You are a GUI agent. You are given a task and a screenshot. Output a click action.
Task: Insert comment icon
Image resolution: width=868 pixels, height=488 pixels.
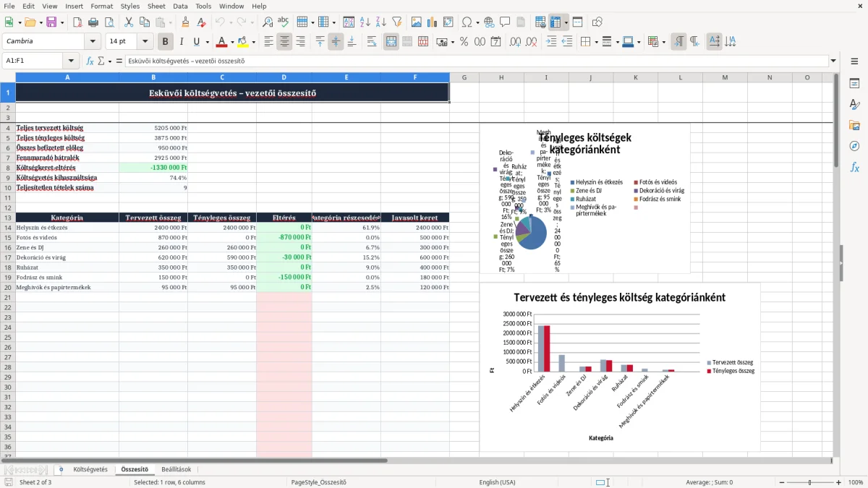505,22
